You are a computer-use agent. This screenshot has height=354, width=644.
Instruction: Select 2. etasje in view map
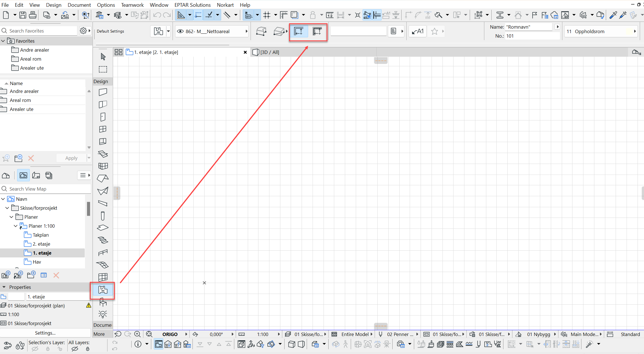(x=41, y=244)
